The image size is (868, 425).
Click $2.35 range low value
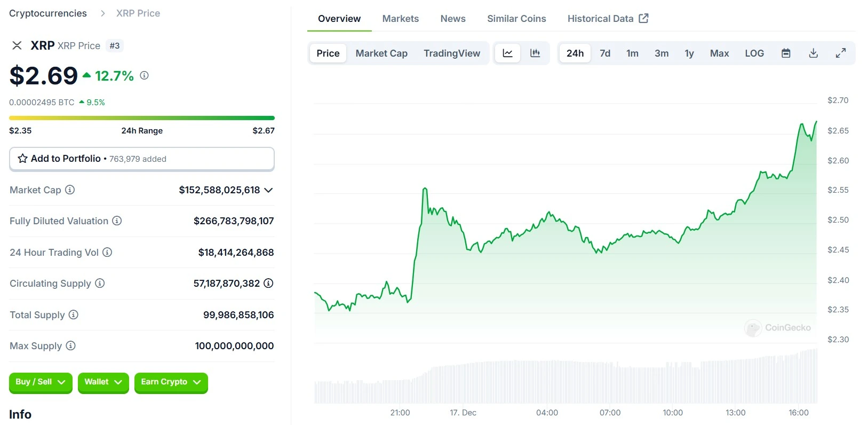pyautogui.click(x=20, y=131)
